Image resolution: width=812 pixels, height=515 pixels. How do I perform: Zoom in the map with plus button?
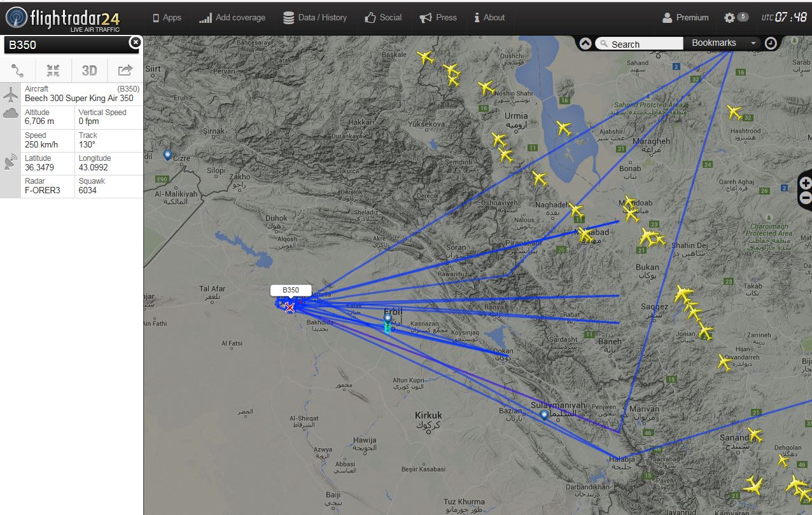806,184
